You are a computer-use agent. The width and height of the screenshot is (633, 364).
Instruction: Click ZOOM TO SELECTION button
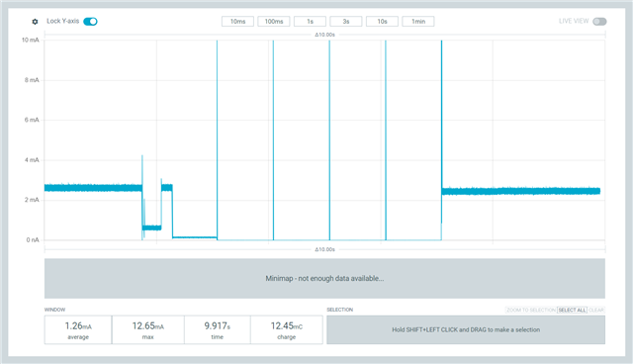pyautogui.click(x=531, y=310)
